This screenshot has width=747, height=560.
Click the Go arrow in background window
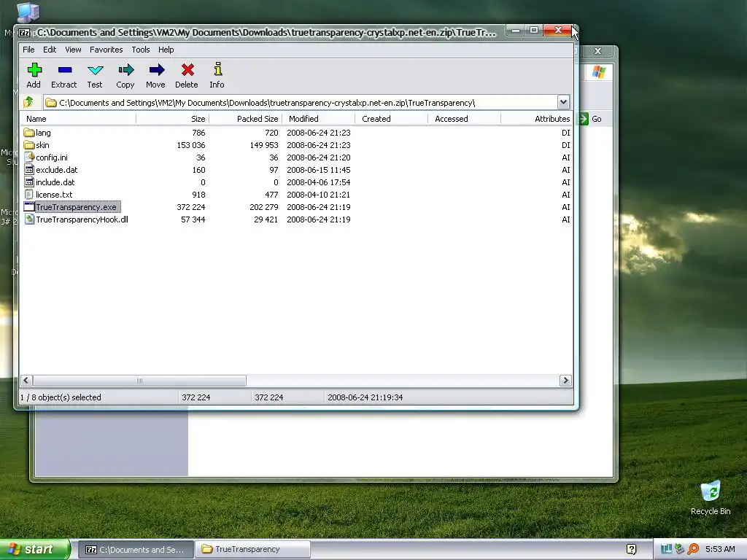[583, 119]
